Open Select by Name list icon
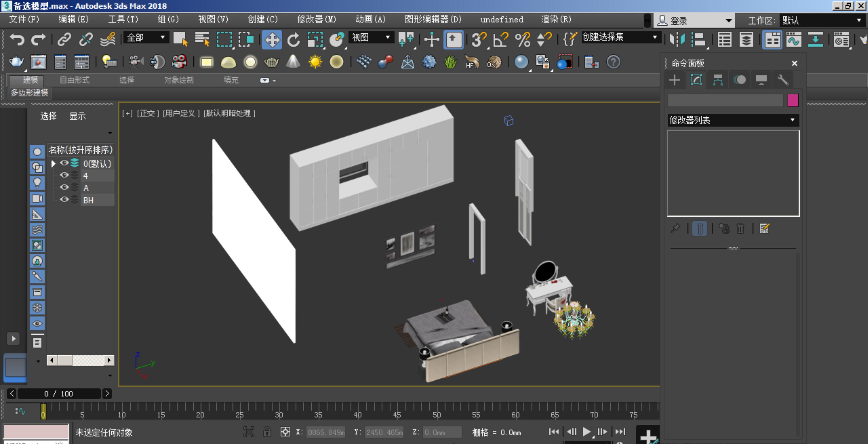Viewport: 868px width, 444px height. coord(202,39)
